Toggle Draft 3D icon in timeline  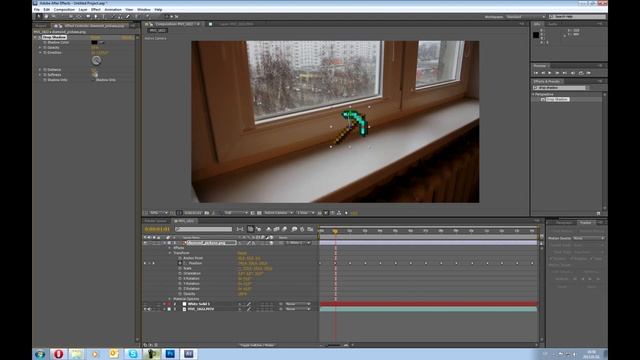[x=258, y=229]
